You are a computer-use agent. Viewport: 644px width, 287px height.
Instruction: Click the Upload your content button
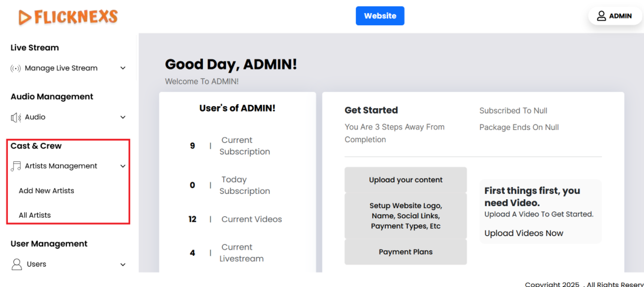[x=406, y=180]
